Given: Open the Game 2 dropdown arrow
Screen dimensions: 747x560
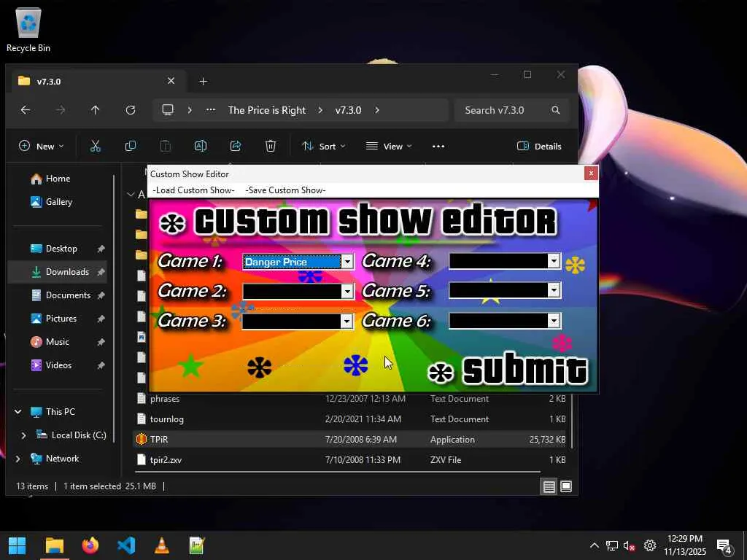Looking at the screenshot, I should [x=347, y=291].
